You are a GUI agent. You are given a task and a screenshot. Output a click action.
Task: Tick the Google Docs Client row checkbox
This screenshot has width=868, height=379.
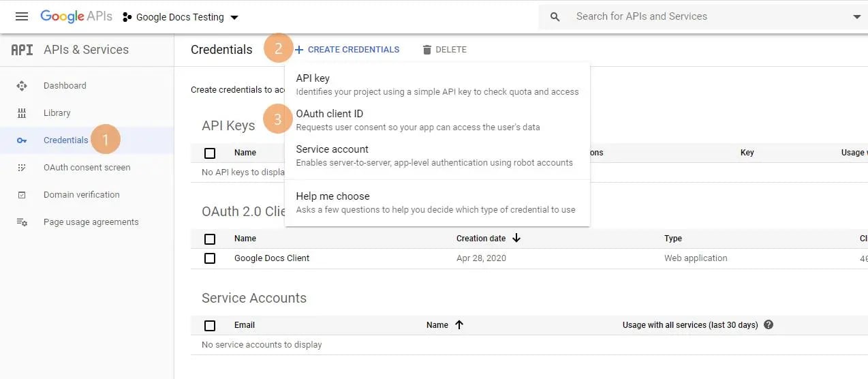point(210,258)
